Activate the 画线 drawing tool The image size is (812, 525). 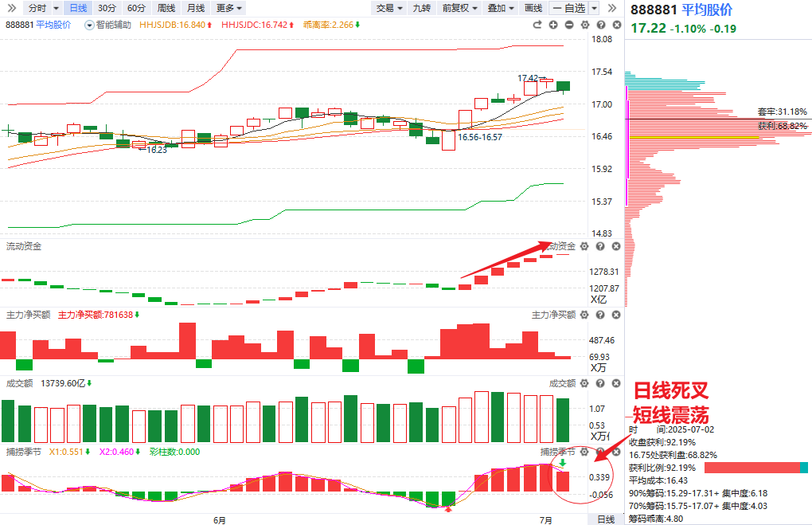533,8
